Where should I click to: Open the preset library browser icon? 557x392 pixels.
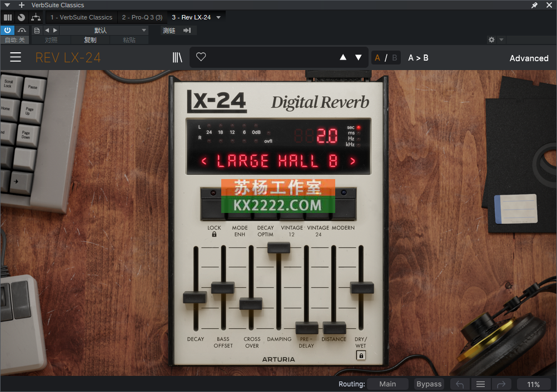point(177,57)
